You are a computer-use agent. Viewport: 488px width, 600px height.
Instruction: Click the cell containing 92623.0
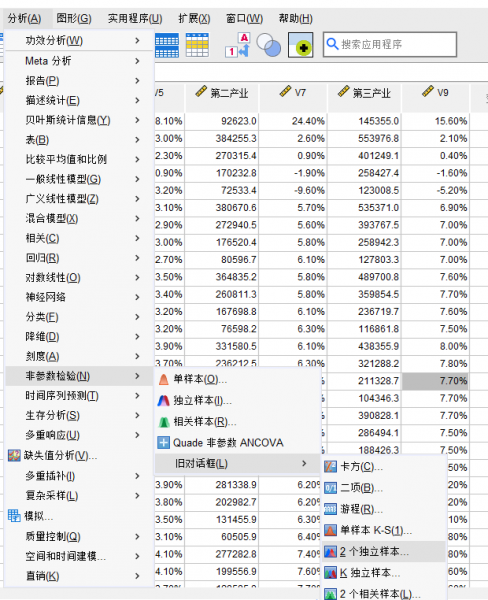click(222, 121)
